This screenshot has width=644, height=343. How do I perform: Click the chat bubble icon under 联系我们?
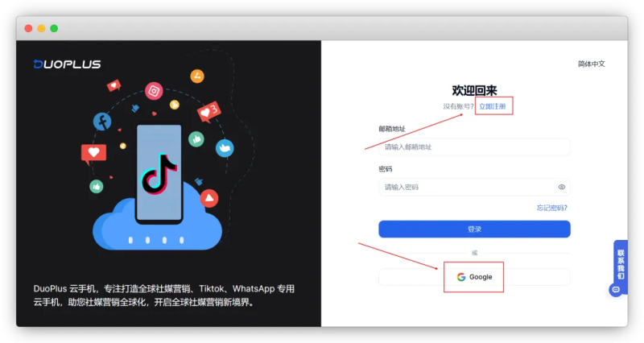click(x=616, y=290)
